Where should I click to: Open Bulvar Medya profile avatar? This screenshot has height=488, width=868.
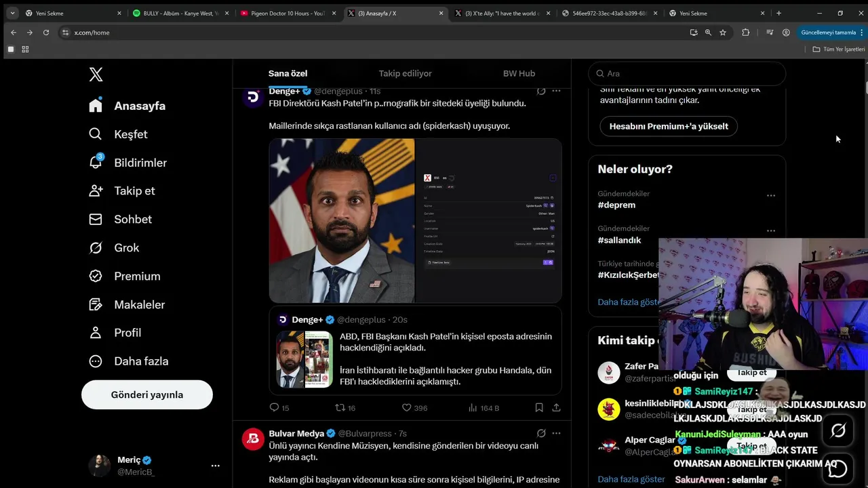(x=254, y=439)
